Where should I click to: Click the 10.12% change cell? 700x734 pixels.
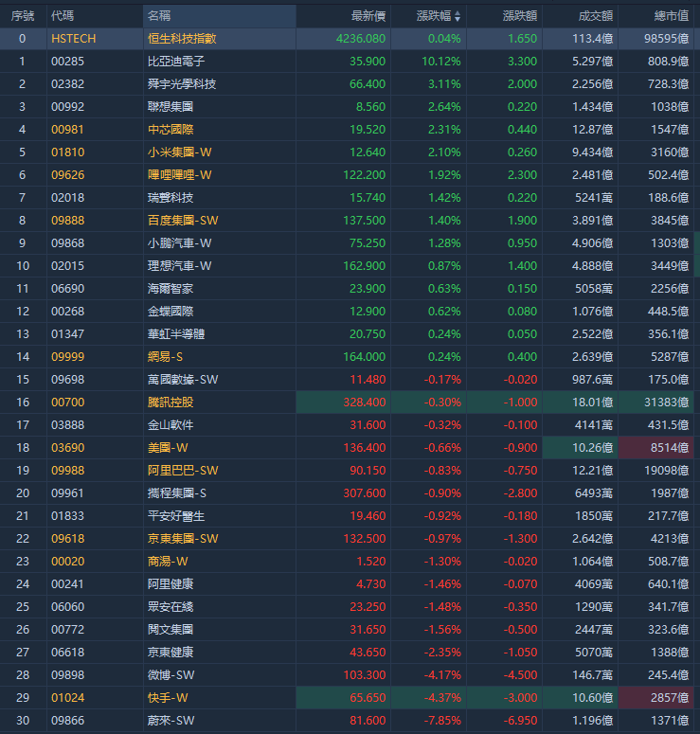click(x=441, y=62)
